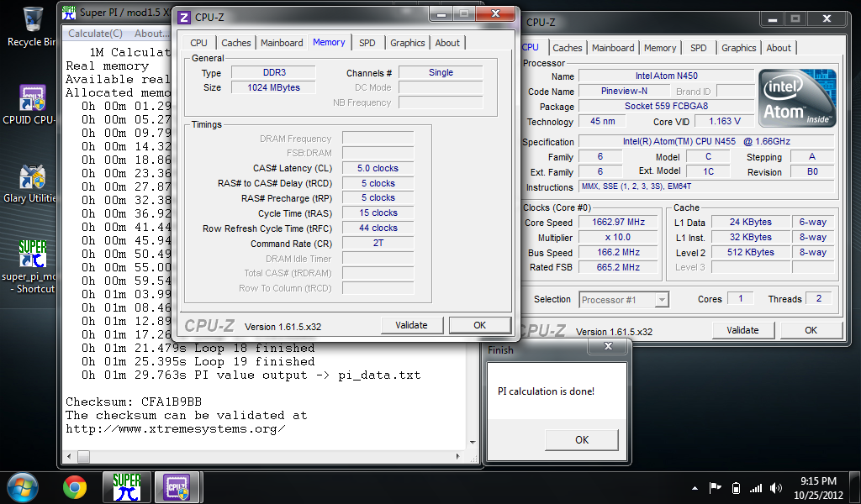Screen dimensions: 861x504
Task: Open SPD tab in back CPU-Z window
Action: 699,48
